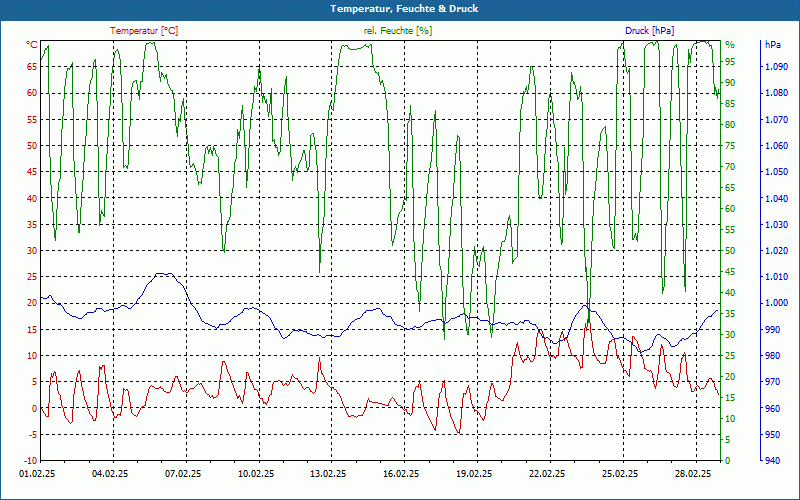Click -5 on the red temperature axis

[33, 435]
